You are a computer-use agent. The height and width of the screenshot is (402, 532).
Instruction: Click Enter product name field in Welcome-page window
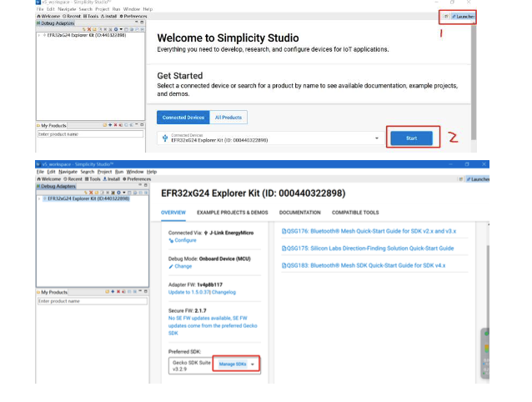90,134
